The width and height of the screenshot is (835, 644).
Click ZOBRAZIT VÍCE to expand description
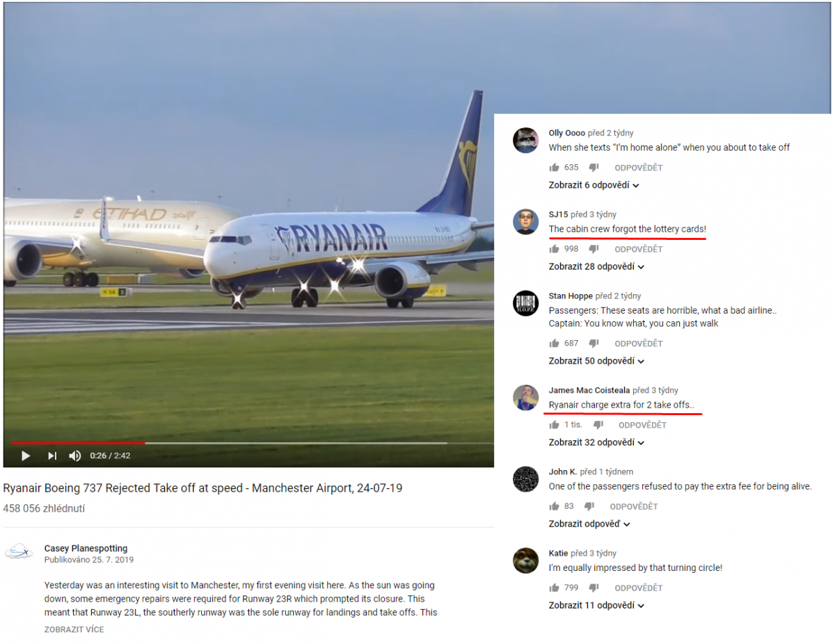click(x=74, y=629)
